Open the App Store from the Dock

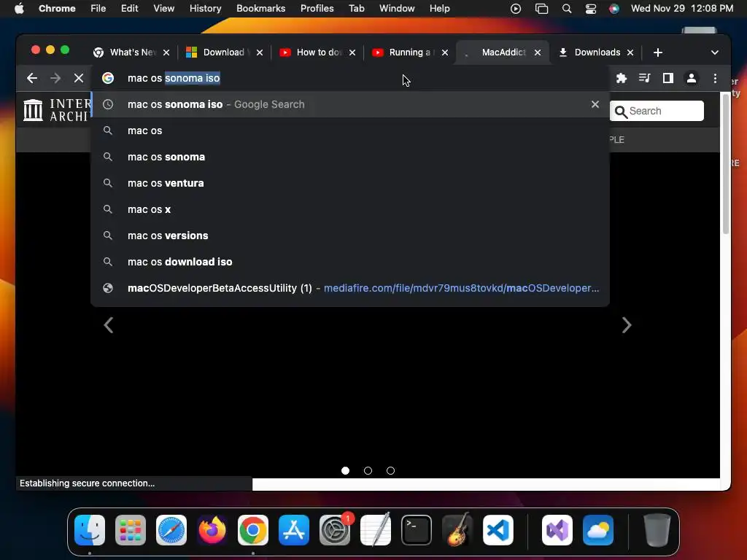[x=294, y=530]
